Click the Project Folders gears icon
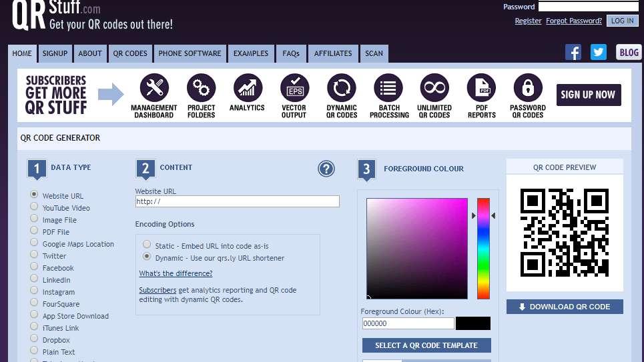 (202, 87)
